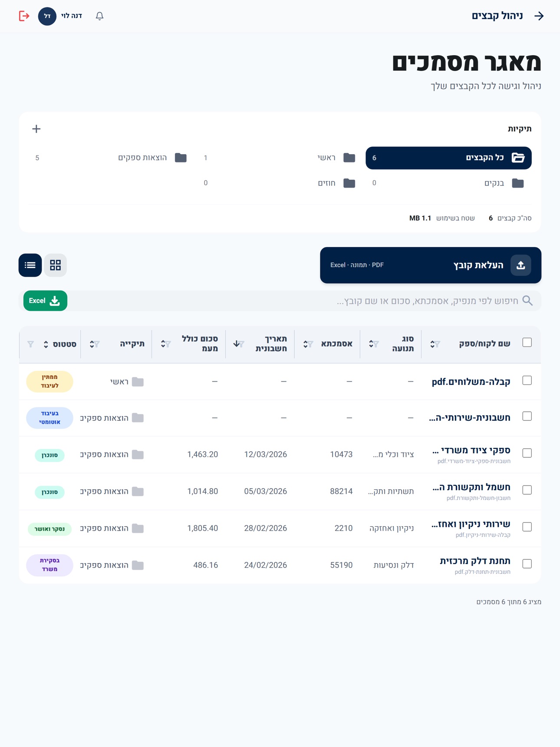Sort by the סוג תנועה column
This screenshot has height=747, width=560.
[x=372, y=344]
